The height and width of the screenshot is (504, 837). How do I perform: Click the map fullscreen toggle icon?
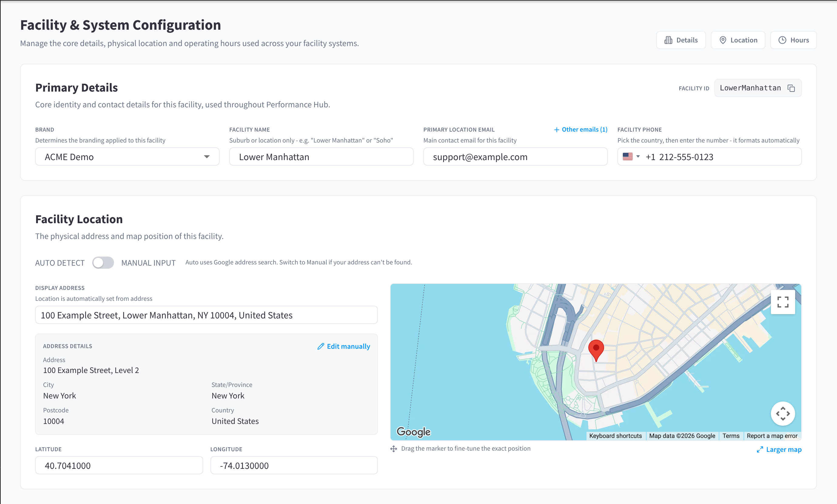(x=783, y=302)
